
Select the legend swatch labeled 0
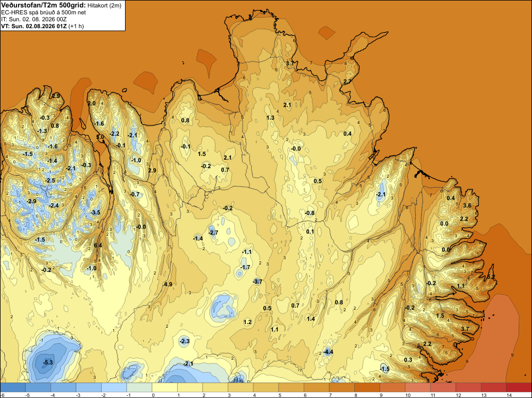click(164, 387)
